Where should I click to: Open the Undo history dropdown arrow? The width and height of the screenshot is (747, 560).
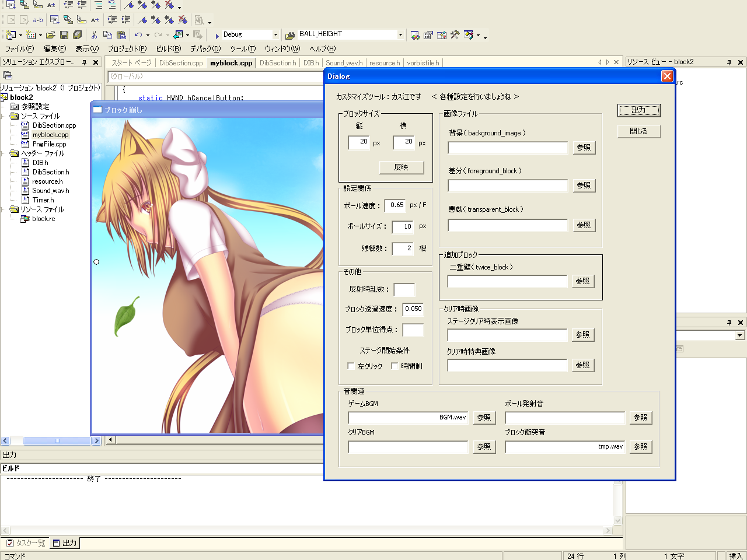pos(148,36)
